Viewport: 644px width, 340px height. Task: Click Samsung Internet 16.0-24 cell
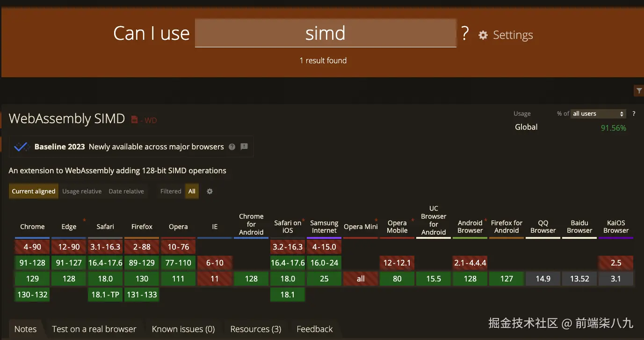pyautogui.click(x=324, y=263)
